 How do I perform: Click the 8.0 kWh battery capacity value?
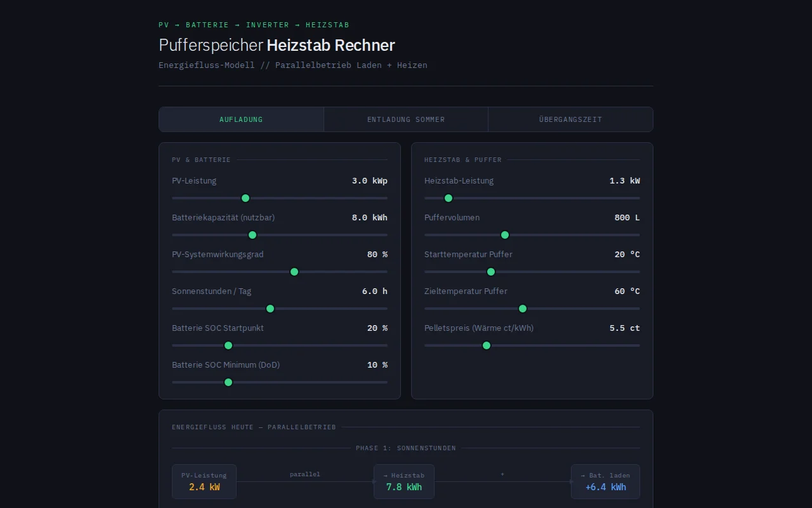pos(370,218)
